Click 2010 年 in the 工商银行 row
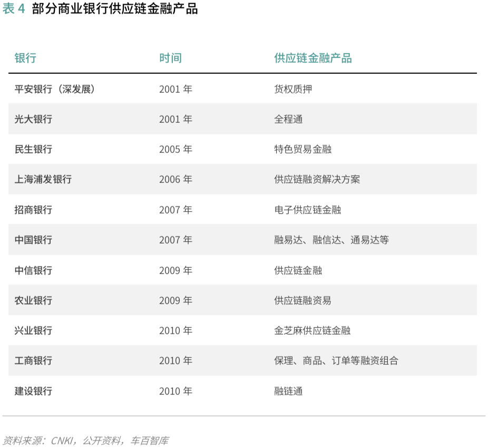488x448 pixels. pyautogui.click(x=176, y=361)
